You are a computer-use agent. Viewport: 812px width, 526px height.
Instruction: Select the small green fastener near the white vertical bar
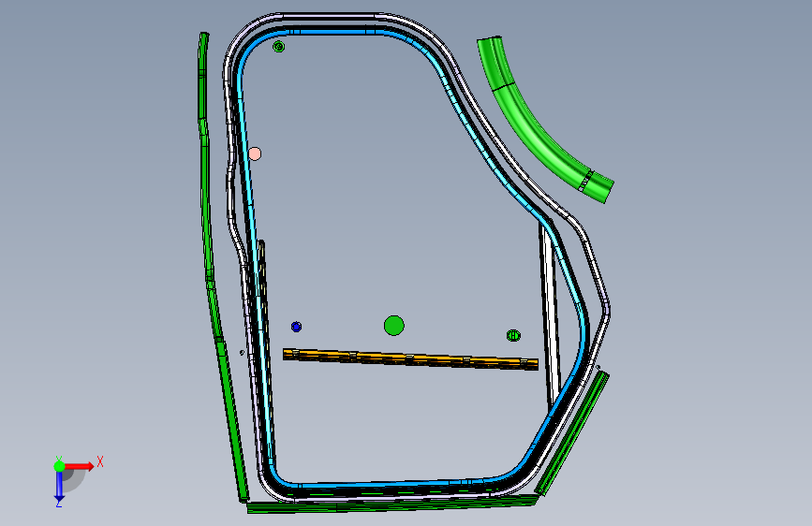pos(513,335)
